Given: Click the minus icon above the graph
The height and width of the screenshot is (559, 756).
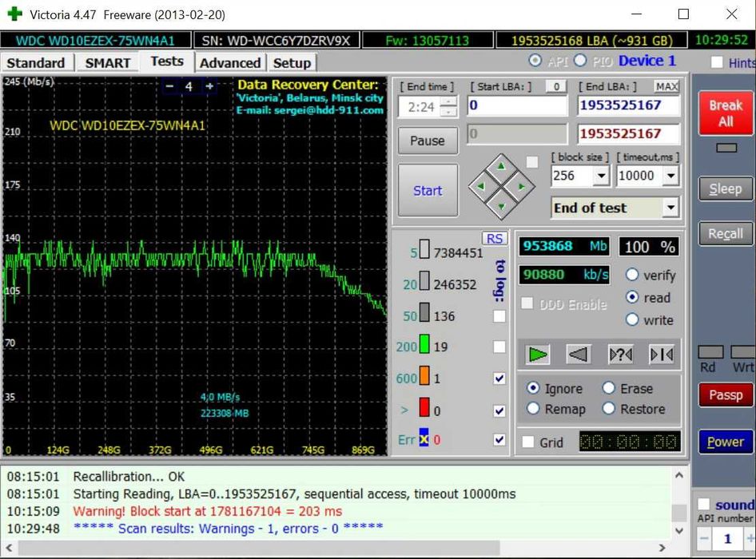Looking at the screenshot, I should click(169, 86).
